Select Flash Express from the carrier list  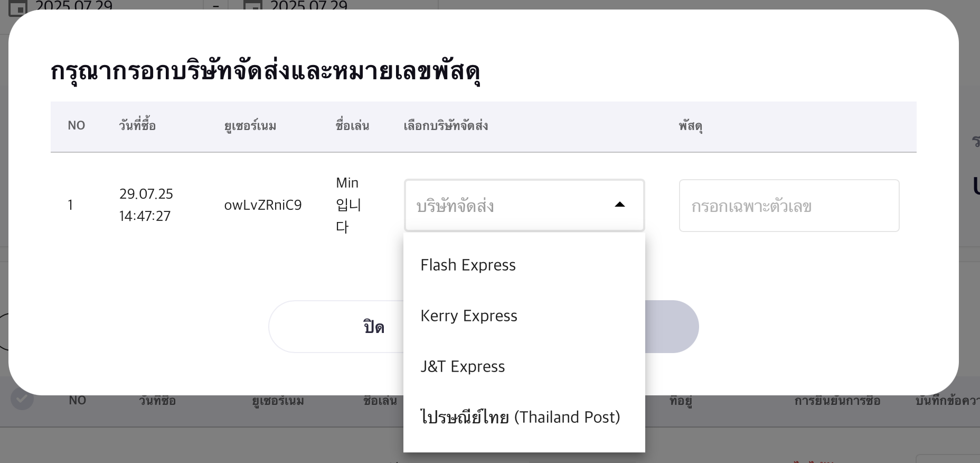pyautogui.click(x=468, y=265)
